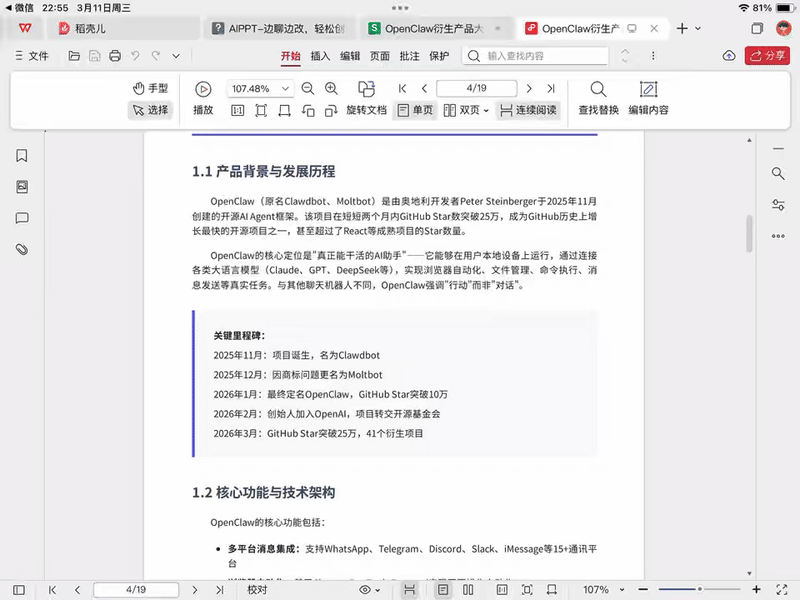Go to next page in ribbon

pyautogui.click(x=529, y=89)
